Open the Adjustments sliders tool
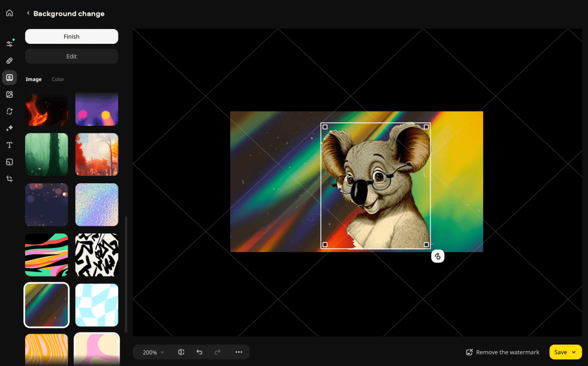588x366 pixels. coord(9,44)
